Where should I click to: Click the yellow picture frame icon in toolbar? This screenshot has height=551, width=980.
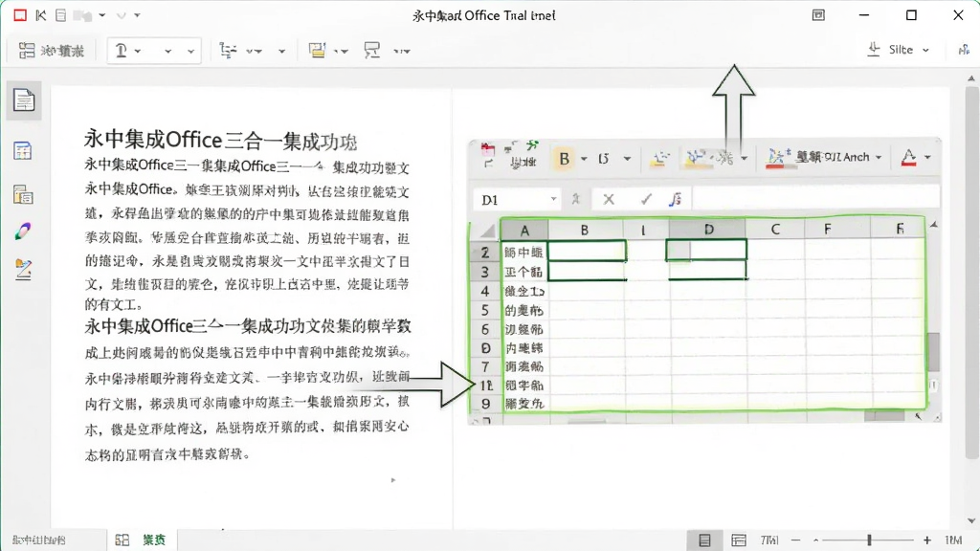click(318, 50)
